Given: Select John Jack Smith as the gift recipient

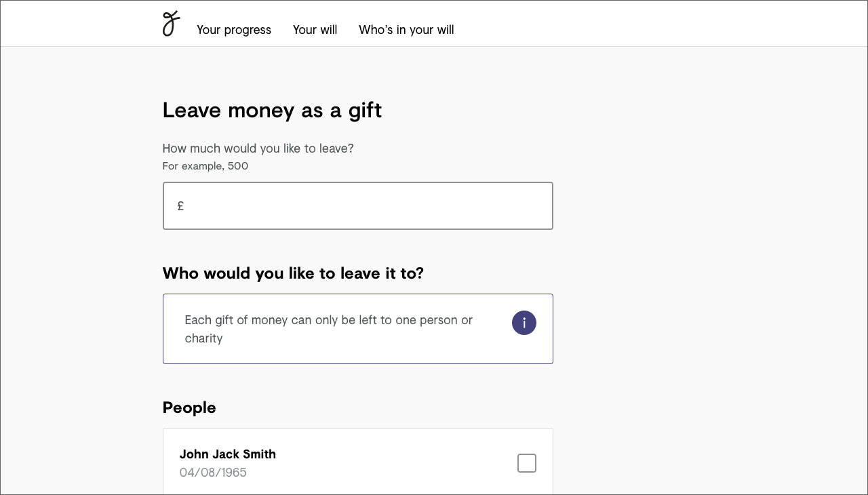Looking at the screenshot, I should (357, 462).
